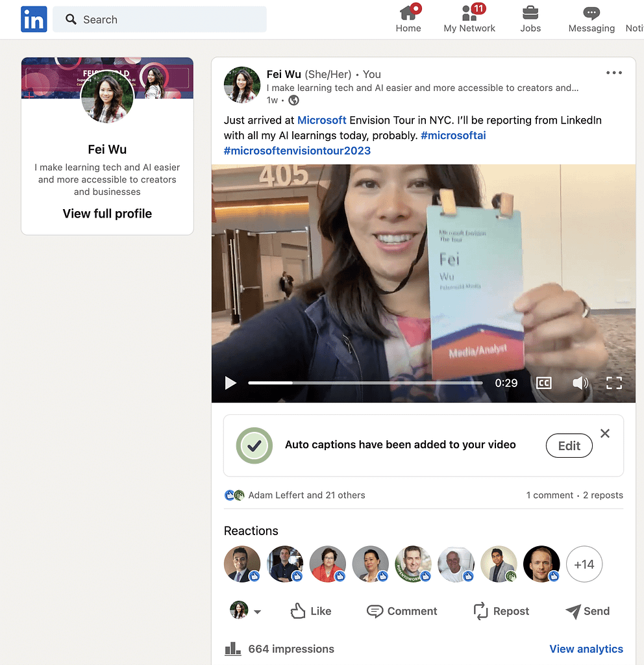Click the 0:29 video time display
644x665 pixels.
point(506,383)
